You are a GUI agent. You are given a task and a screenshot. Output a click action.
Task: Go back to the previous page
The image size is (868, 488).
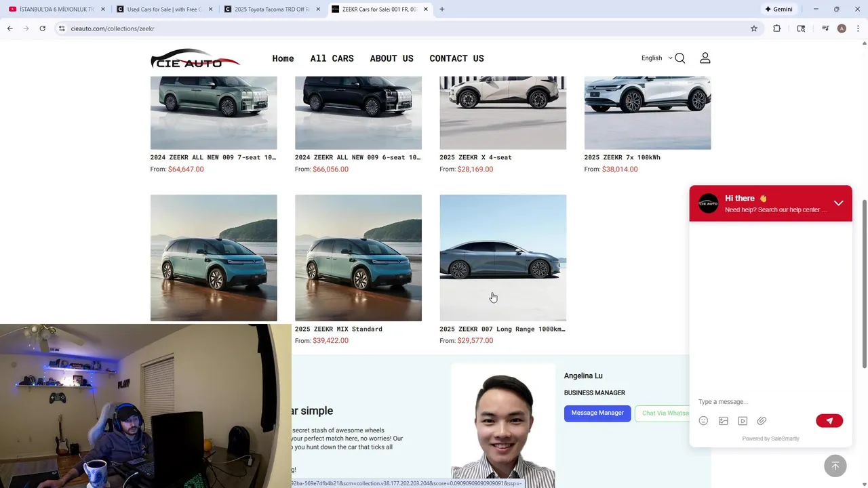(9, 28)
